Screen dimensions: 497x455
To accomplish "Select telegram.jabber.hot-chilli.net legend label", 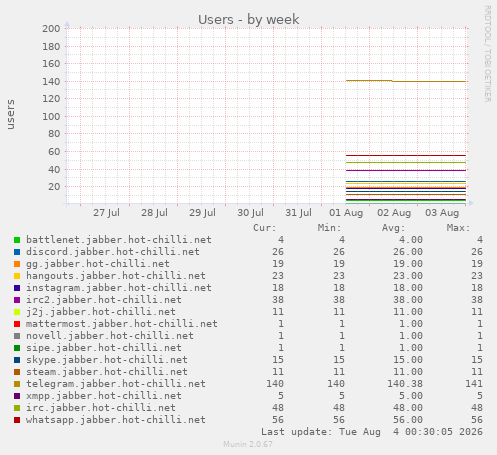I will pyautogui.click(x=116, y=384).
